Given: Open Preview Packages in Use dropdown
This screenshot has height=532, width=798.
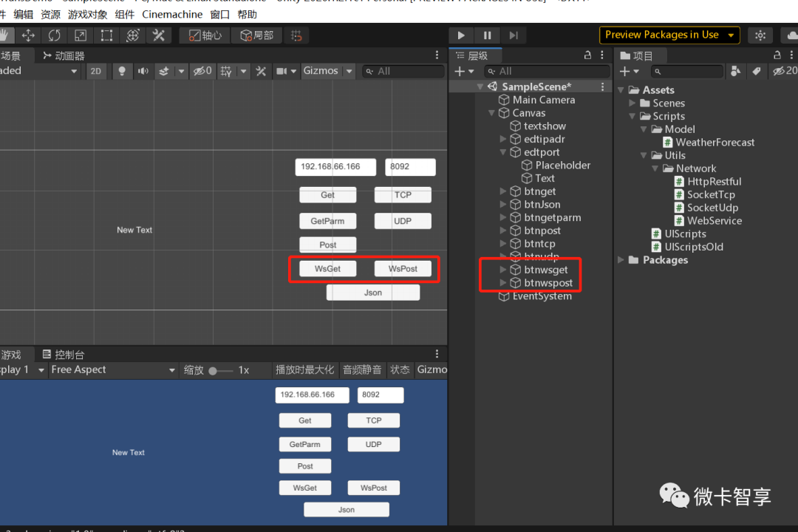Looking at the screenshot, I should [x=669, y=35].
